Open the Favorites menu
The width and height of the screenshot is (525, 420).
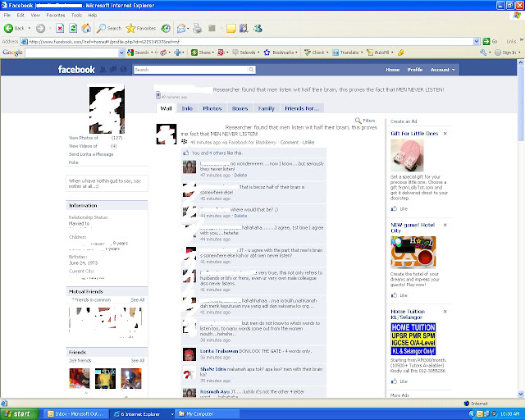coord(56,15)
